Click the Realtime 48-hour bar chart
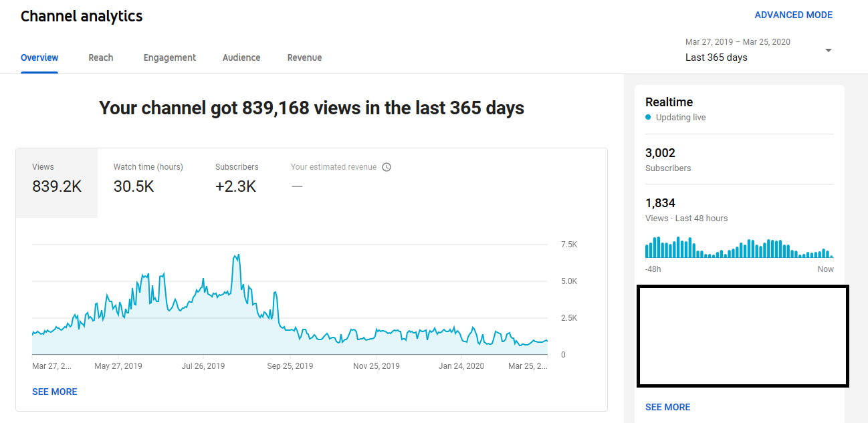The image size is (868, 423). [739, 247]
